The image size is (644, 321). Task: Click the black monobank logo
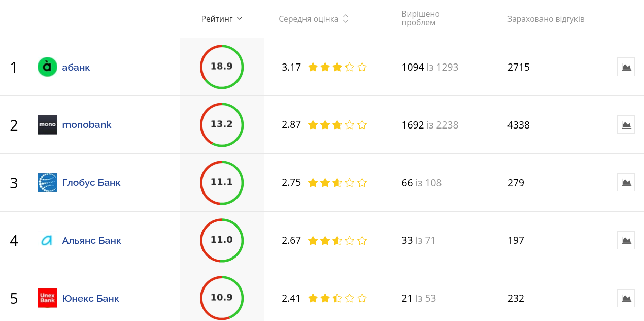point(47,125)
